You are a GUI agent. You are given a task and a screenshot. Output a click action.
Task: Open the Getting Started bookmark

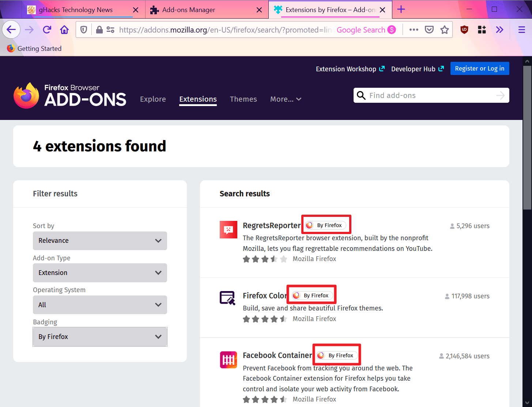pos(34,48)
